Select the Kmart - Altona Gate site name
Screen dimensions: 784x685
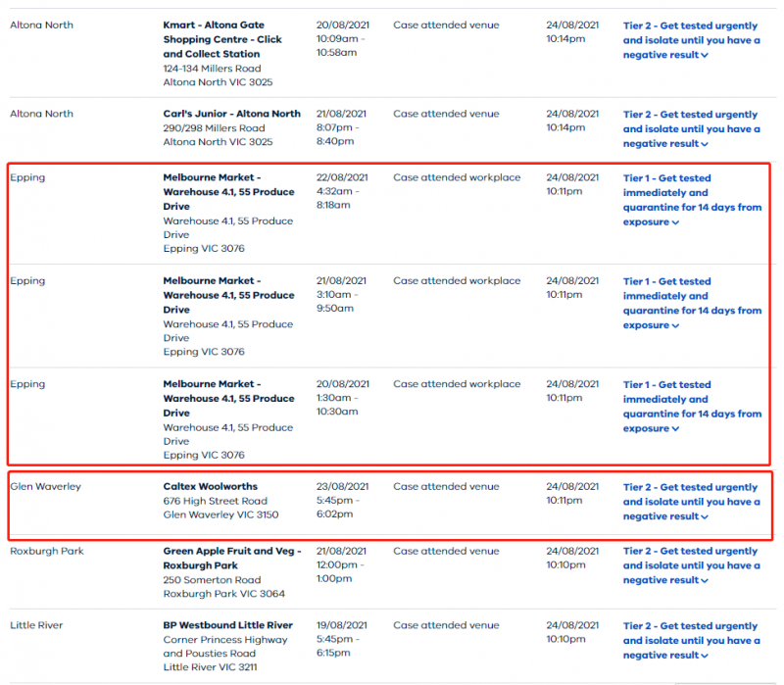pyautogui.click(x=222, y=39)
